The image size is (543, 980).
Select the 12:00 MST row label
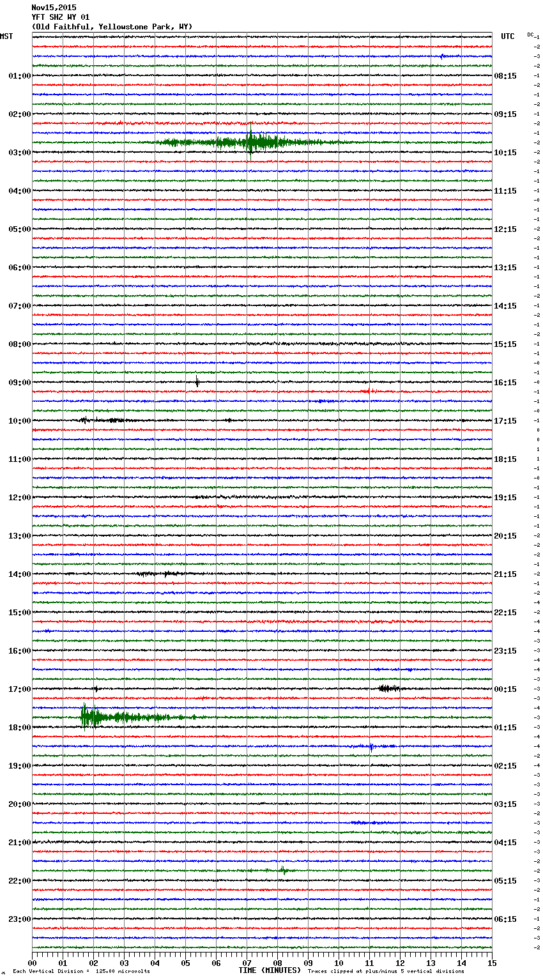tap(20, 498)
